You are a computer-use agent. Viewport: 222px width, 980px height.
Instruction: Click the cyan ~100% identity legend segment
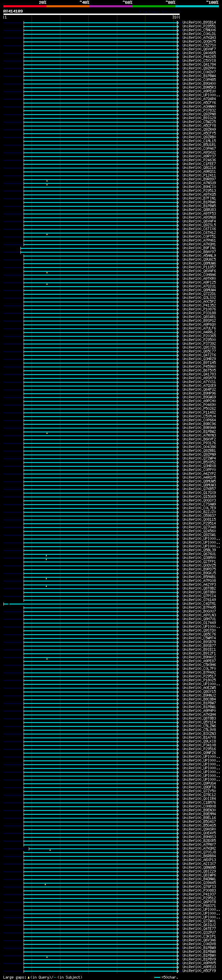click(x=197, y=6)
